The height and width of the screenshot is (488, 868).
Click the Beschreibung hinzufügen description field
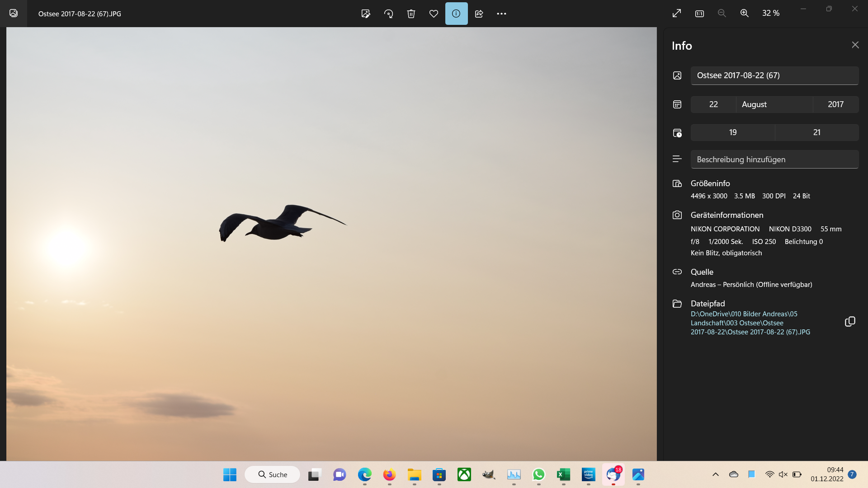click(774, 160)
